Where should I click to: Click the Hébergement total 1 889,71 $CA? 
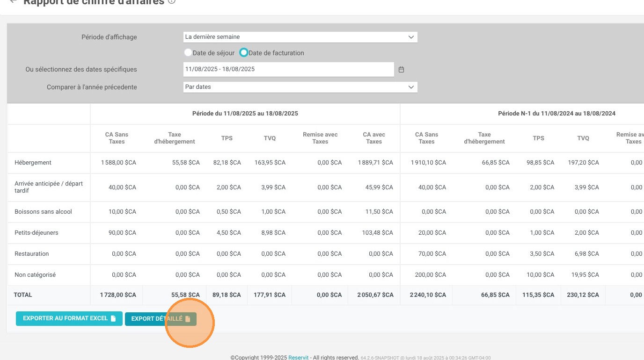click(x=376, y=163)
